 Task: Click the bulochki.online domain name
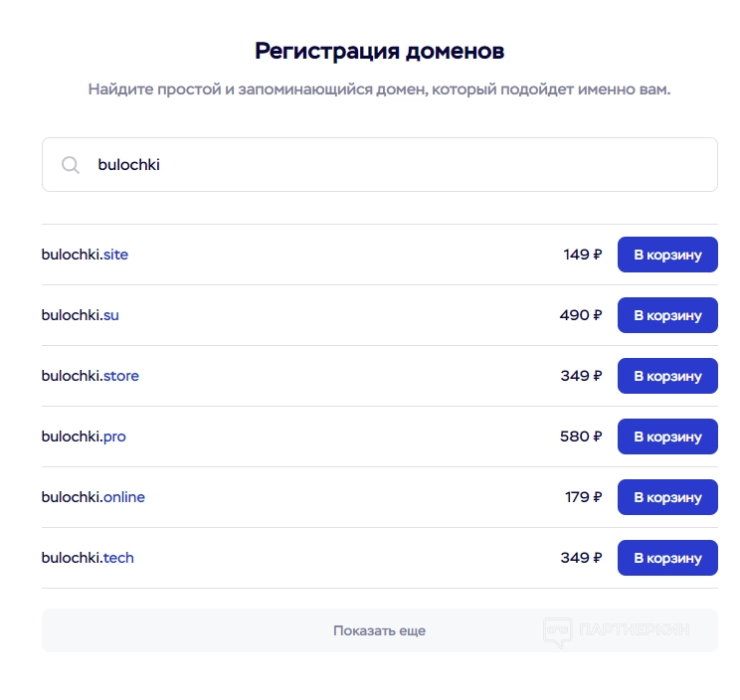93,497
